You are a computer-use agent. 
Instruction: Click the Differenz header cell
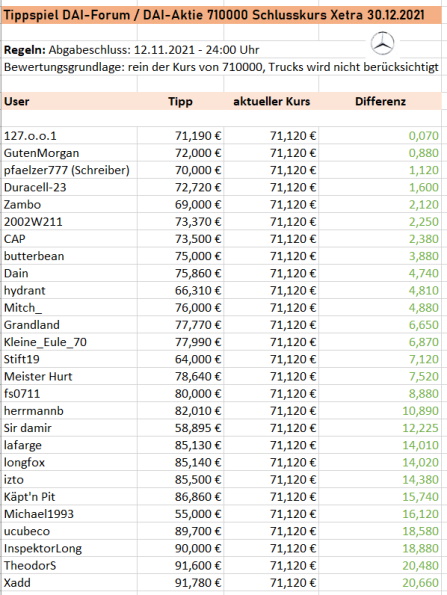[x=380, y=101]
